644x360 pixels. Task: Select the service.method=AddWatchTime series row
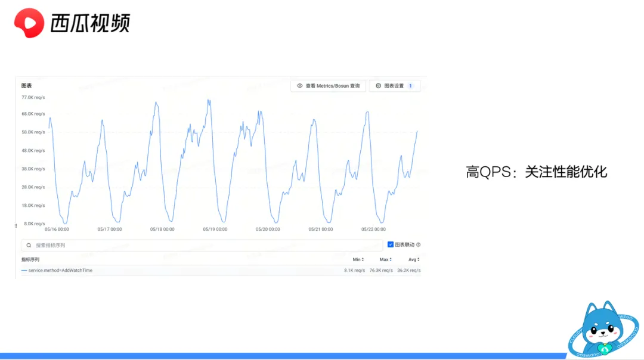tap(221, 271)
